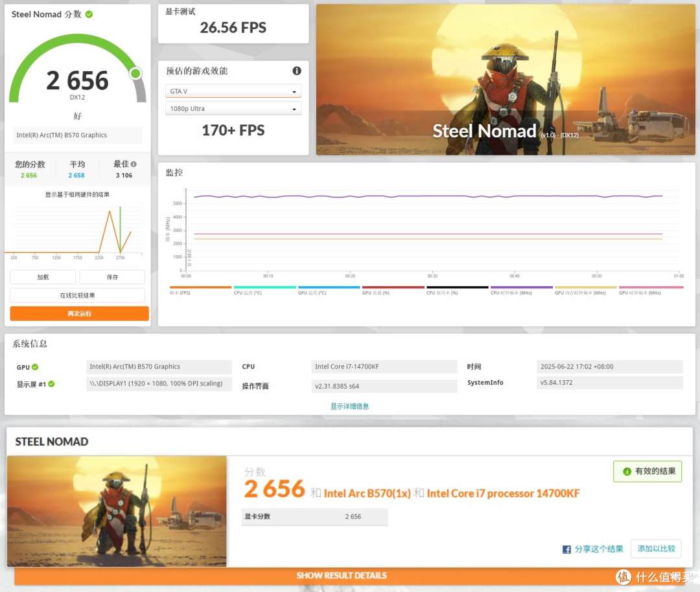Click the Intel Arc B570(1x) link
The image size is (700, 592).
click(x=367, y=494)
